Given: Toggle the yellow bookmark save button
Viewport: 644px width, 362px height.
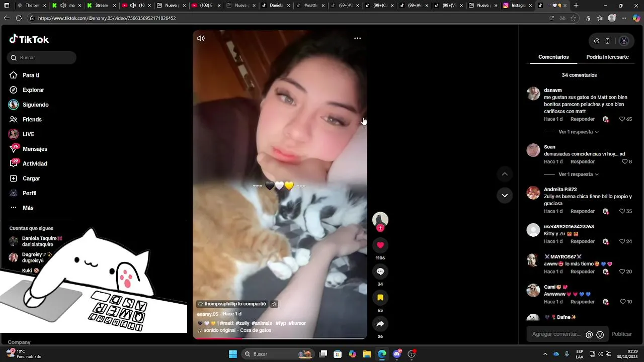Looking at the screenshot, I should click(x=380, y=298).
